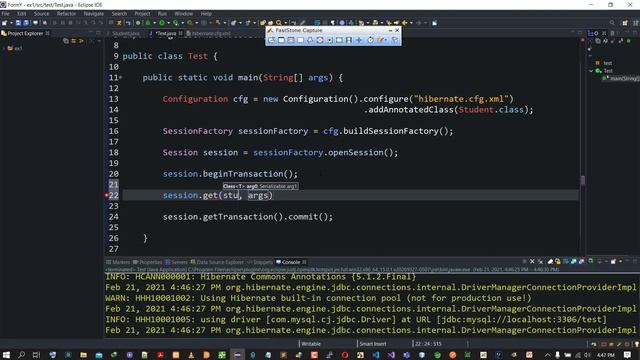The width and height of the screenshot is (640, 360).
Task: Open the Data Source Explorer tab
Action: 217,262
